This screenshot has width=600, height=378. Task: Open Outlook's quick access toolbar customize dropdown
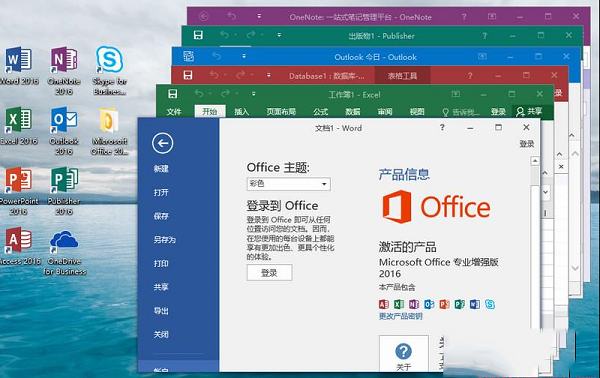tap(244, 56)
